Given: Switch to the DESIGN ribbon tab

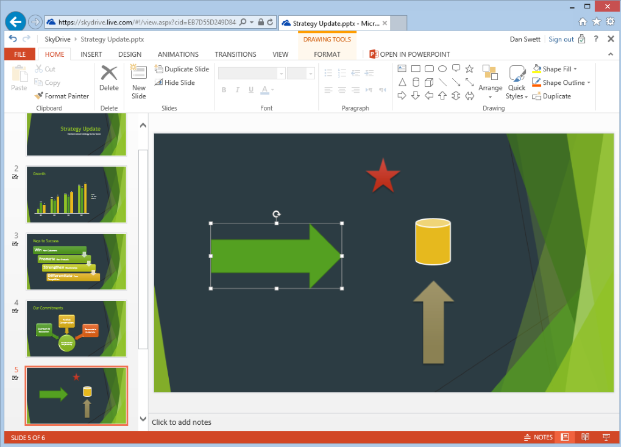Looking at the screenshot, I should click(x=130, y=54).
